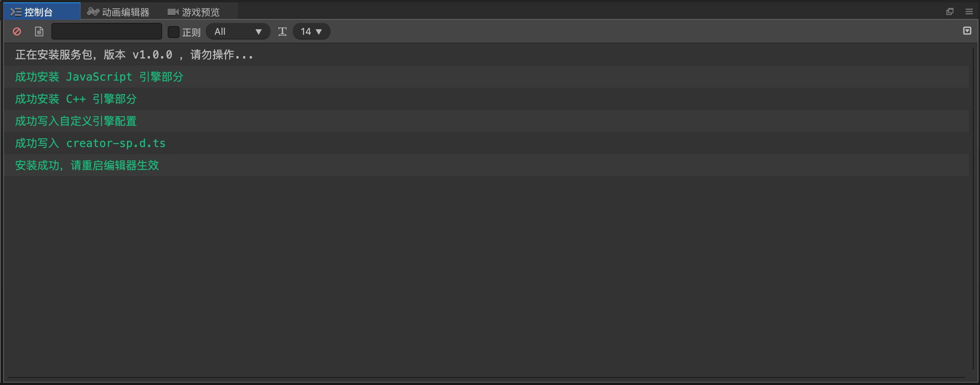Screen dimensions: 980x385
Task: Select log line 成功写入 creator-sp.d.ts
Action: tap(486, 143)
